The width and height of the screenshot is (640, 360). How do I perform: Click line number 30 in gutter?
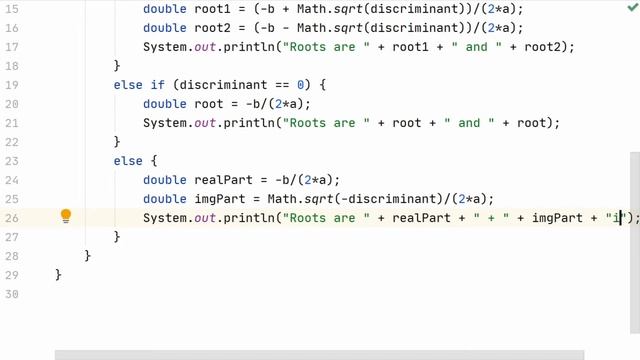(x=12, y=294)
